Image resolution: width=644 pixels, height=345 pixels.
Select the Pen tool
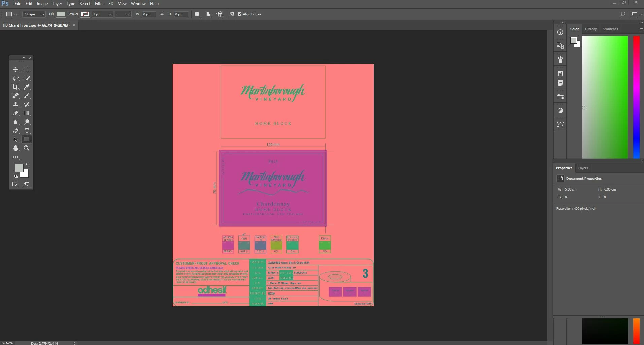[15, 131]
